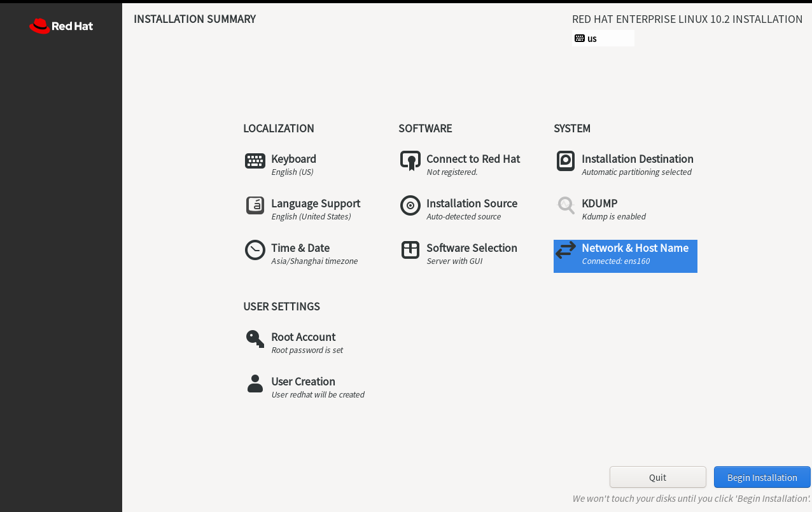The height and width of the screenshot is (512, 812).
Task: Click the LOCALIZATION section heading
Action: click(x=279, y=128)
